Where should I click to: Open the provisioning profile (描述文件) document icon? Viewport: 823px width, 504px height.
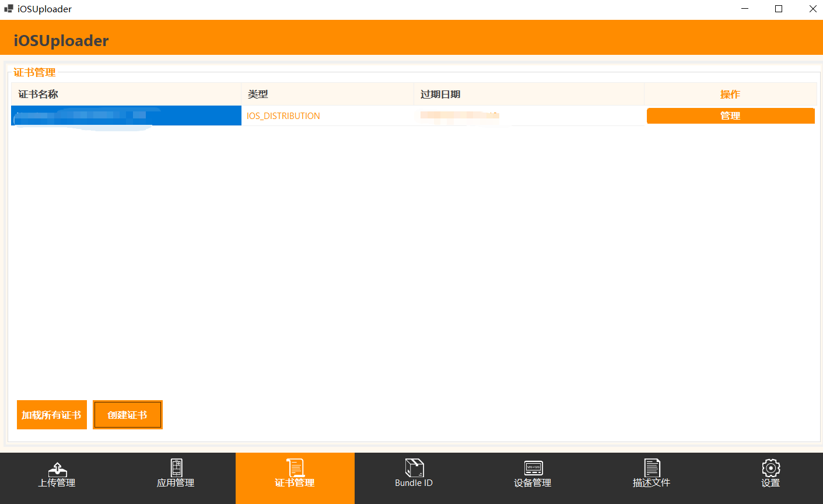[652, 468]
